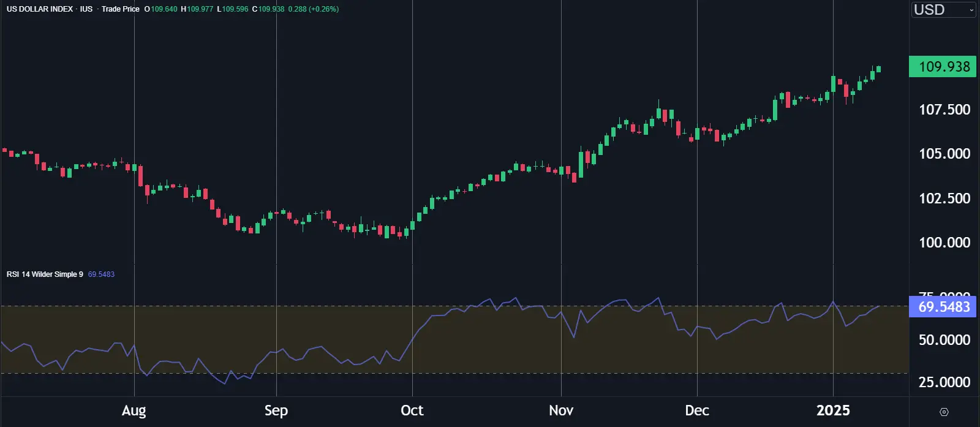980x427 pixels.
Task: Select the close value C109.938
Action: [x=268, y=9]
